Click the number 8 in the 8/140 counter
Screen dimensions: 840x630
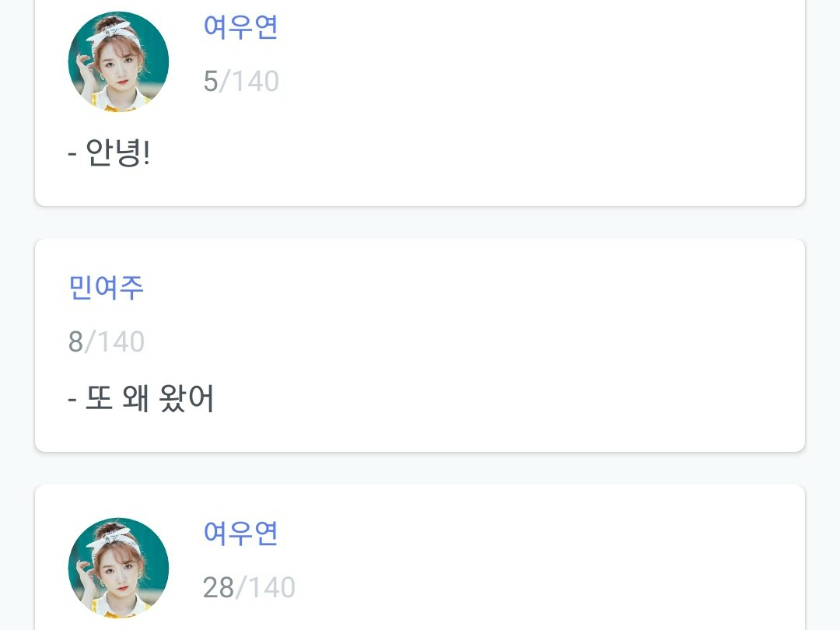pos(75,342)
